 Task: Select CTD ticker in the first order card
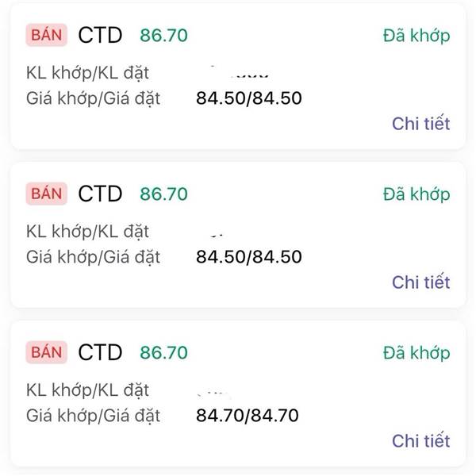tap(100, 36)
